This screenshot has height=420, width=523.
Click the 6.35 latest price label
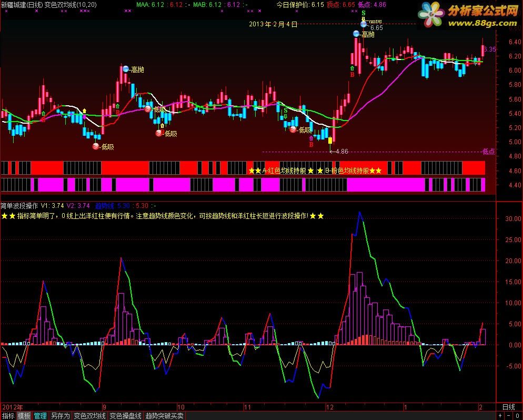tap(490, 49)
